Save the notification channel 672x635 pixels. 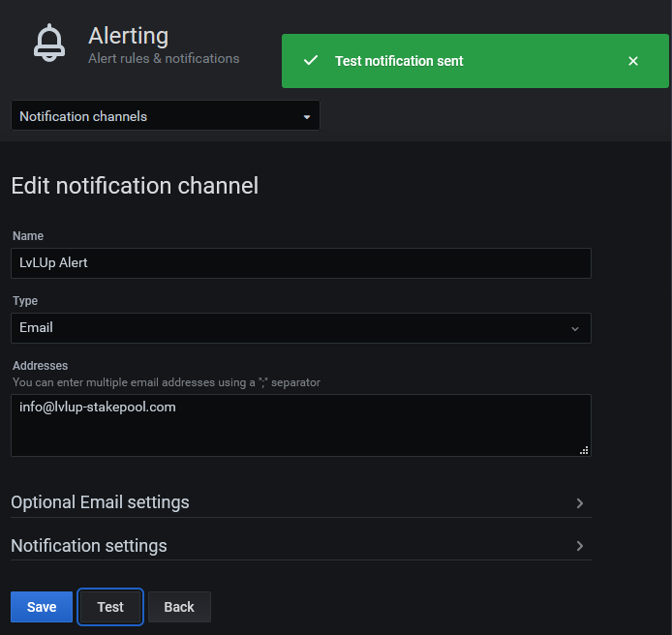[42, 607]
